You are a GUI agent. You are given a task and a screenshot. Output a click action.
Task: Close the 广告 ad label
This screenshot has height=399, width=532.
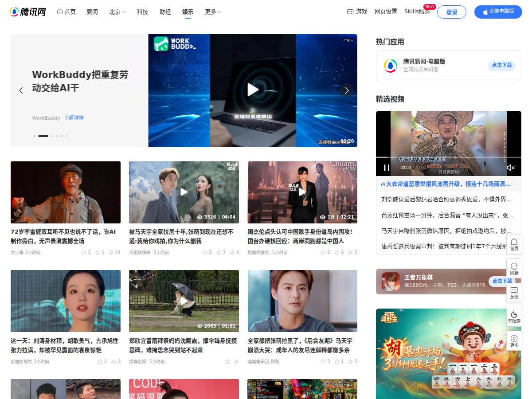pyautogui.click(x=348, y=41)
